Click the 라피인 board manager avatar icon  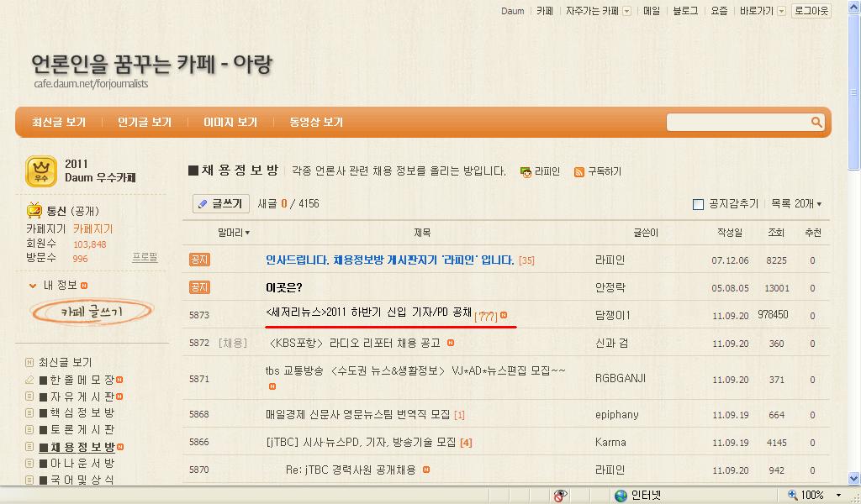tap(526, 172)
